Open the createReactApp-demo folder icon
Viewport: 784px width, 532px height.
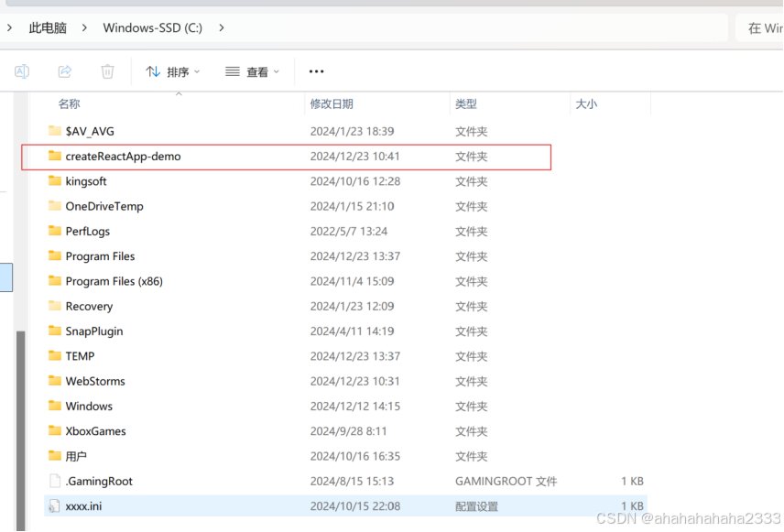[54, 156]
